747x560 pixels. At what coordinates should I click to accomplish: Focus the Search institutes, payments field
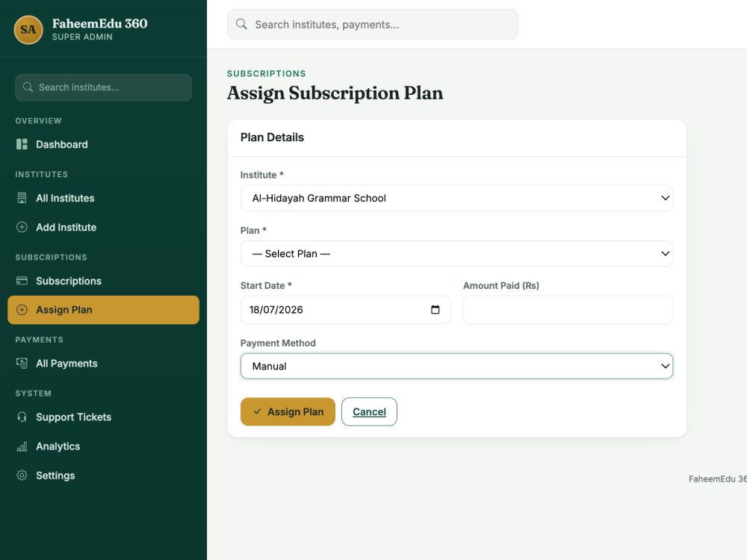tap(373, 25)
